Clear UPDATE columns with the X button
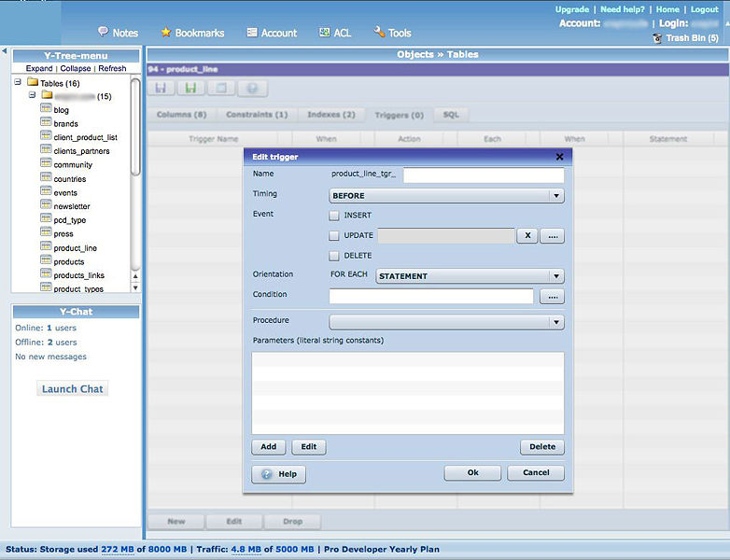The height and width of the screenshot is (560, 730). tap(527, 236)
